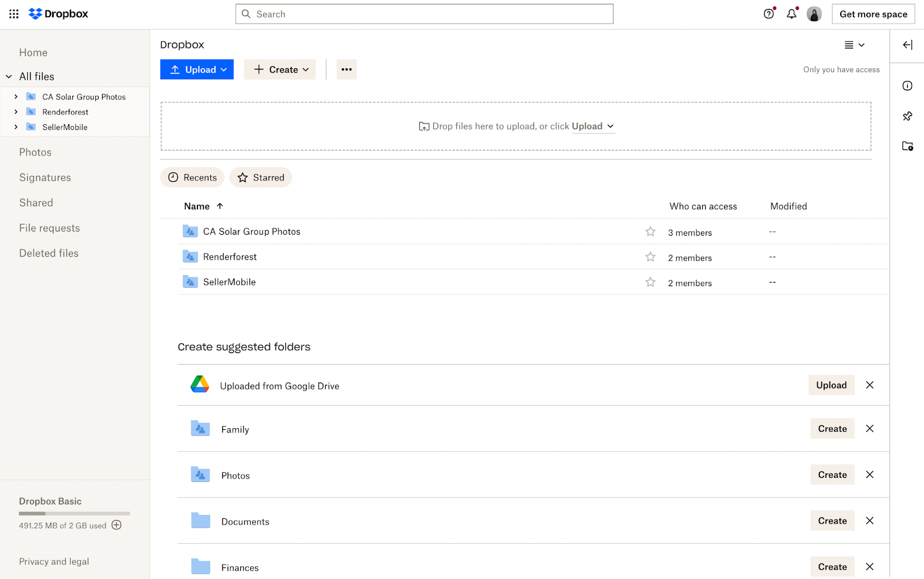Open Deleted files in sidebar
This screenshot has width=924, height=579.
[49, 253]
